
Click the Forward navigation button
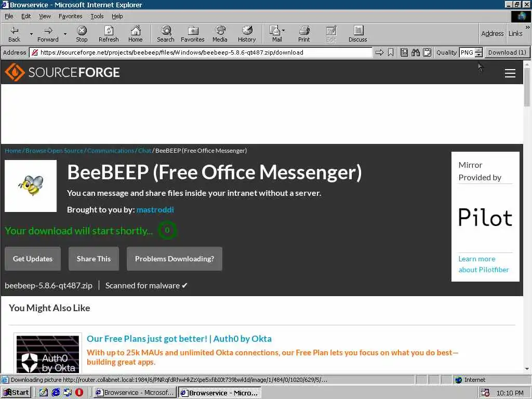click(48, 34)
